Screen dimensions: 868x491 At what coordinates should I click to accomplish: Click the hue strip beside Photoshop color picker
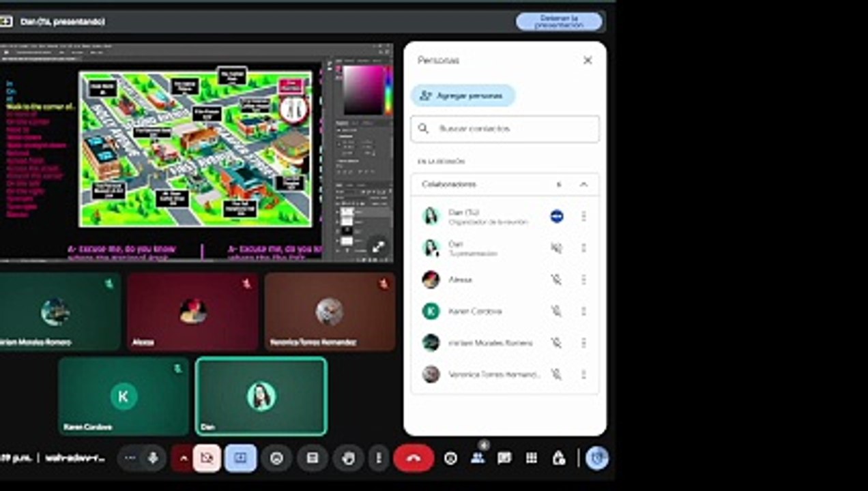click(388, 90)
